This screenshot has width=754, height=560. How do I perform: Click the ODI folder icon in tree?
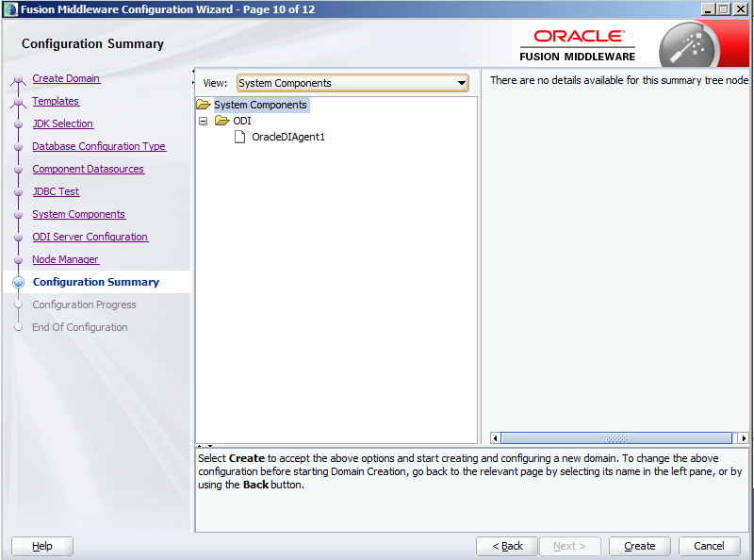click(x=221, y=121)
